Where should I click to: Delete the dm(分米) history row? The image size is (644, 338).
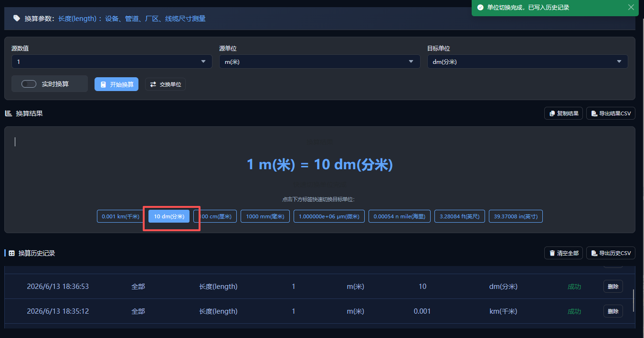(x=613, y=287)
